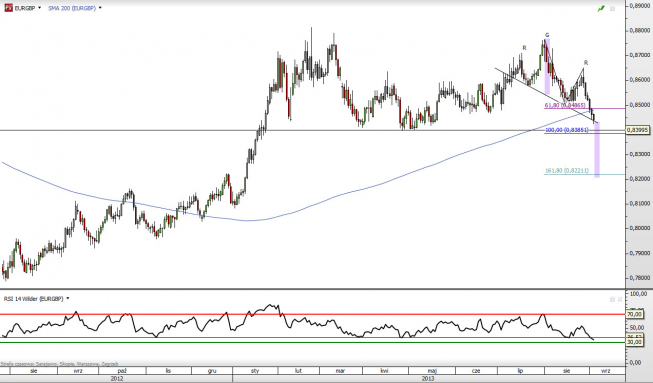Screen dimensions: 653x383
Task: Click the left 'R' shoulder label
Action: (x=524, y=48)
